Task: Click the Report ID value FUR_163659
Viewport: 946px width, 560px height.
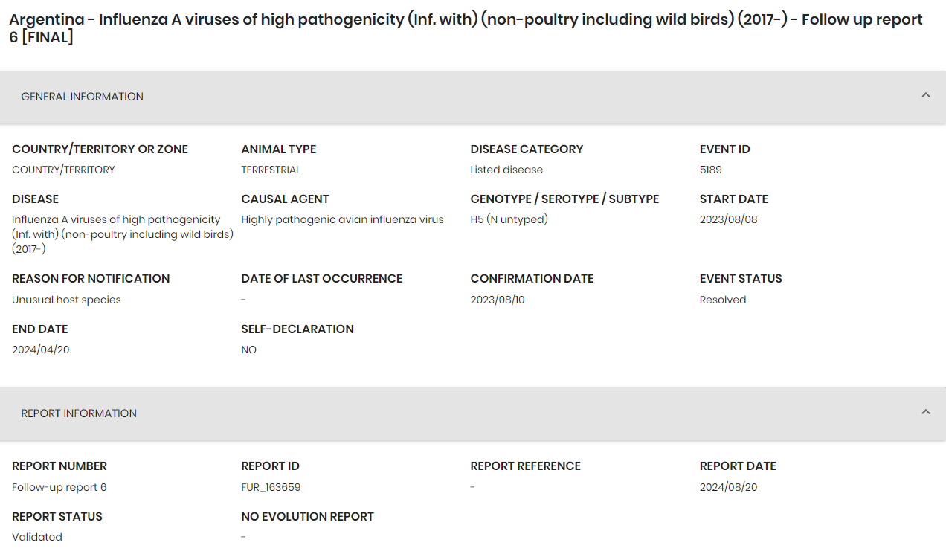Action: [x=271, y=487]
